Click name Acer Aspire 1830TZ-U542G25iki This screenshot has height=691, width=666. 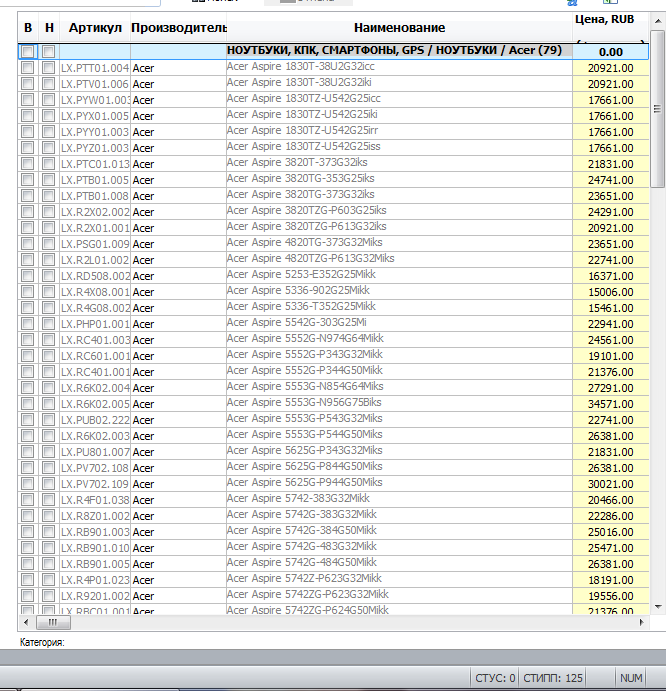pyautogui.click(x=302, y=115)
